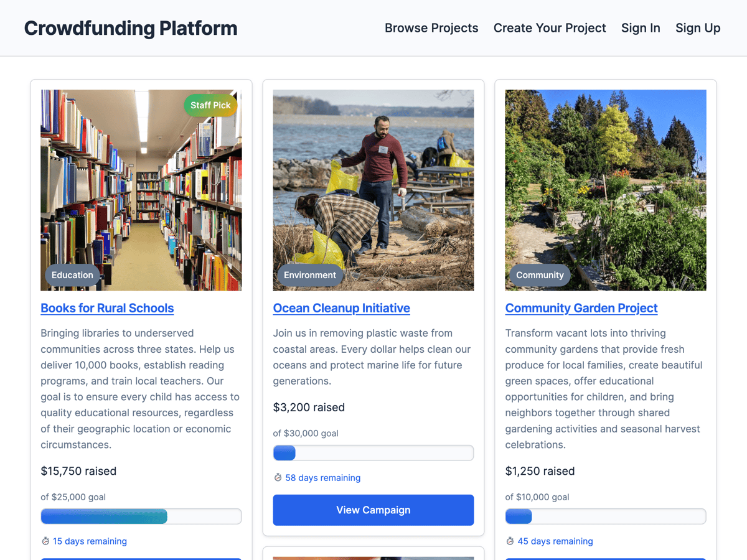
Task: Click the Sign Up navigation item
Action: 698,28
